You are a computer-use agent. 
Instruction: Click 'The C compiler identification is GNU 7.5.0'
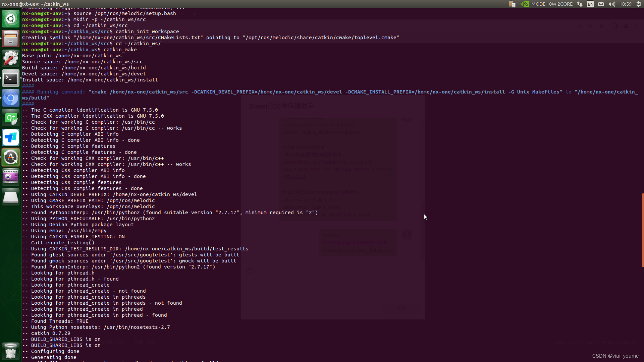pyautogui.click(x=90, y=110)
